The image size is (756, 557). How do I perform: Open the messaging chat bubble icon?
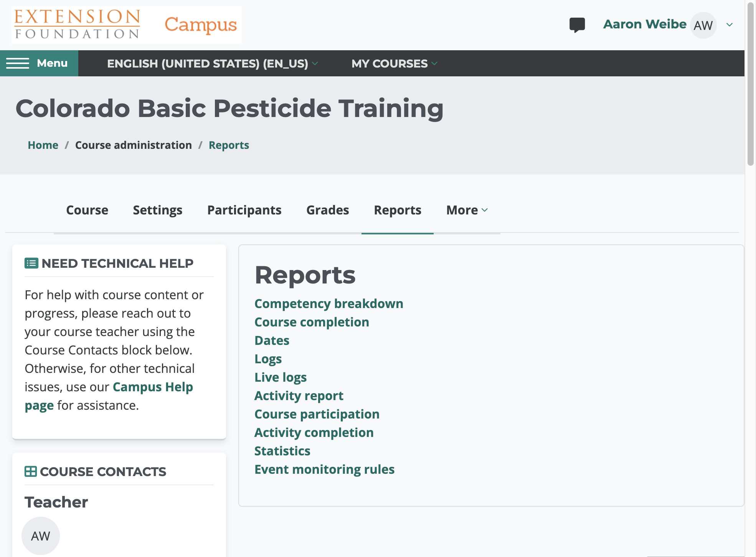[577, 25]
